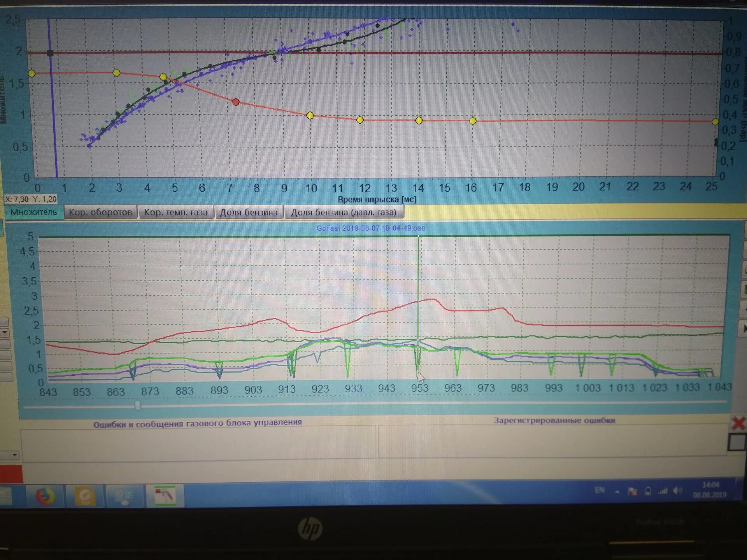Click the oscilloscope timeline slider thumb
The width and height of the screenshot is (747, 560).
point(137,406)
